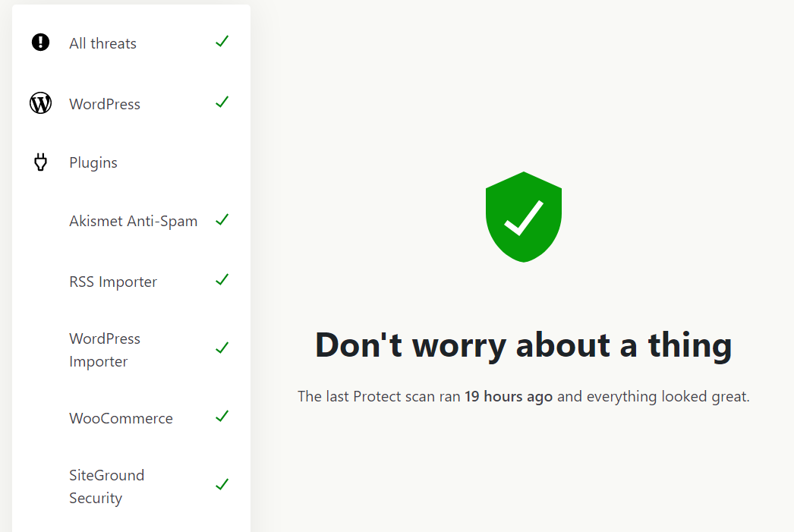This screenshot has width=794, height=532.
Task: Click the checkmark next to WooCommerce
Action: click(222, 416)
